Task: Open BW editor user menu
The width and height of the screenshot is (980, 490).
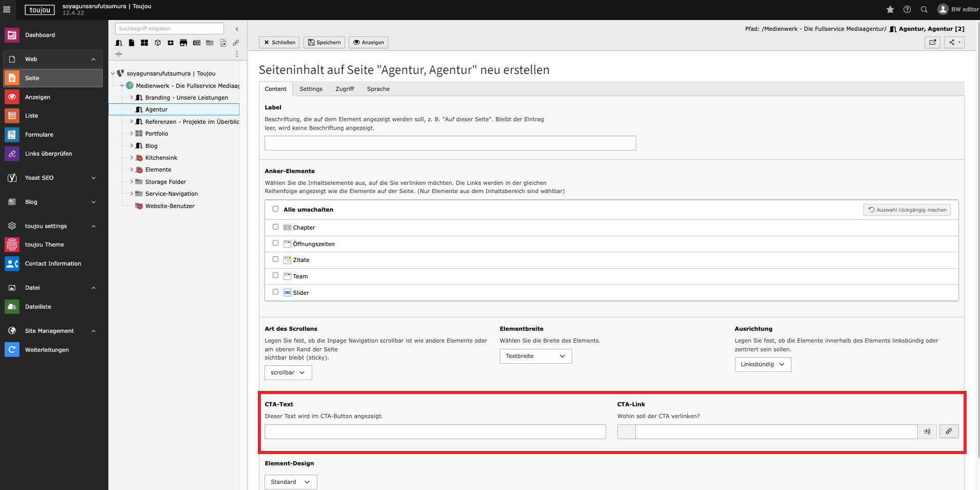Action: pyautogui.click(x=958, y=9)
